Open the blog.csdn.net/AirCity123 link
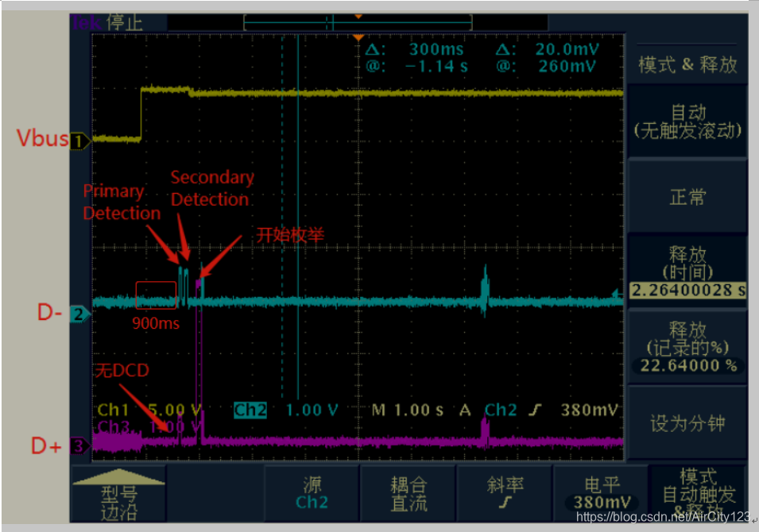Image resolution: width=759 pixels, height=532 pixels. (x=663, y=517)
